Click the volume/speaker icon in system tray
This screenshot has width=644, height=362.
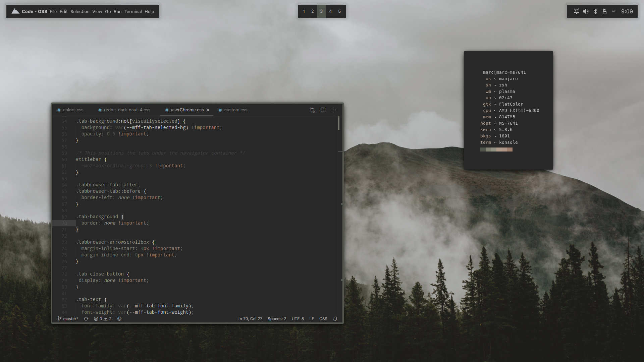586,11
